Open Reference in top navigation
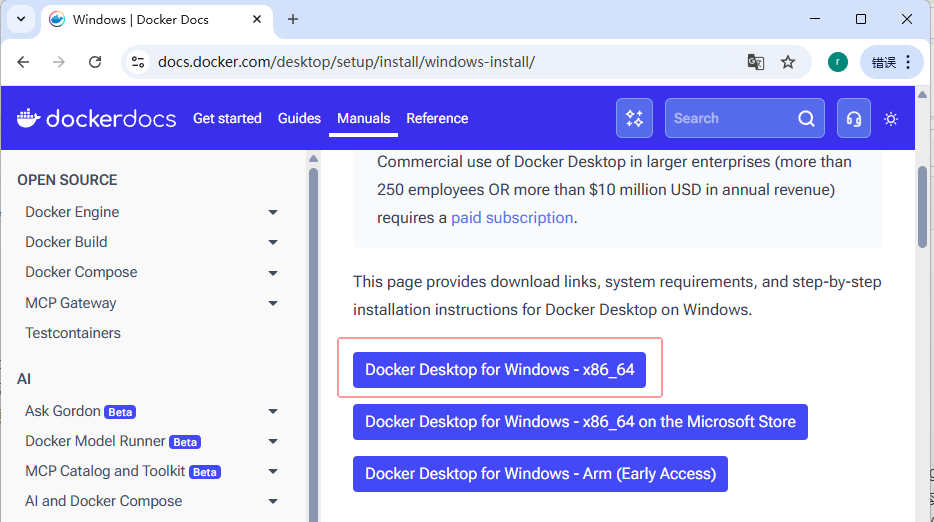Screen dimensions: 934x522 [437, 118]
